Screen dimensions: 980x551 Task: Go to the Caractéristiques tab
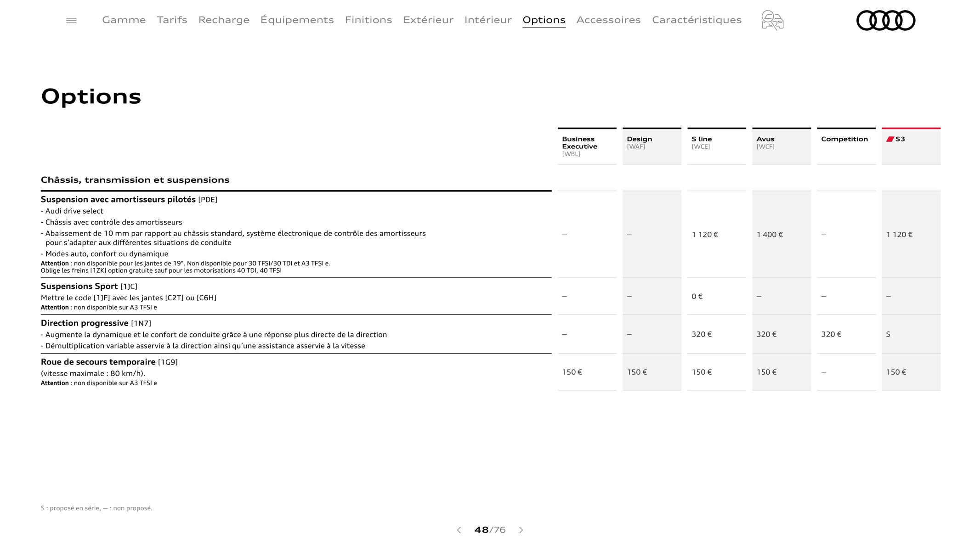tap(697, 20)
